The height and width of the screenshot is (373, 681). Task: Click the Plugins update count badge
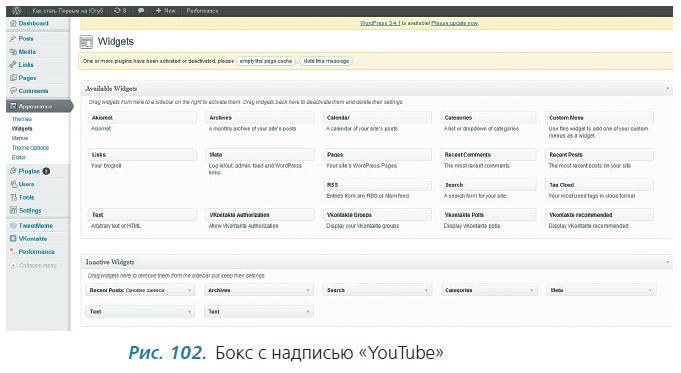pyautogui.click(x=46, y=171)
